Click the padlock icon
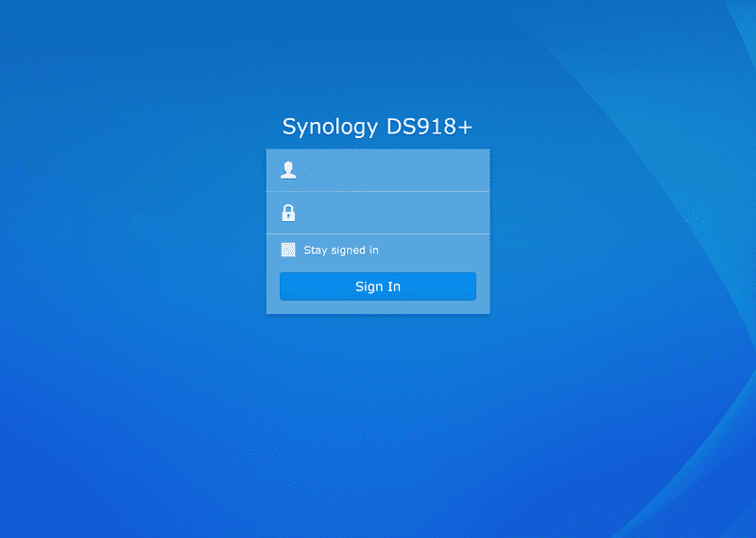The height and width of the screenshot is (538, 756). (x=288, y=213)
